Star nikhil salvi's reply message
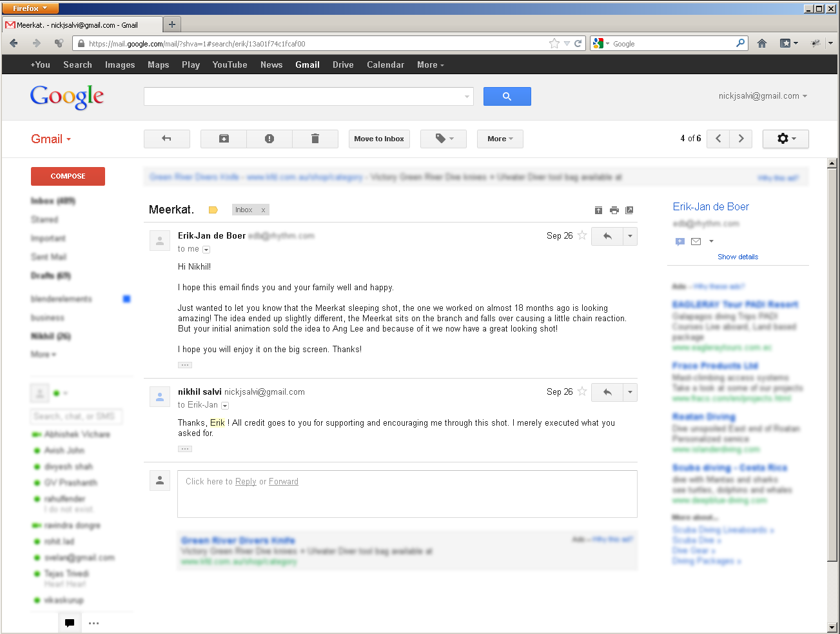840x634 pixels. [x=582, y=391]
